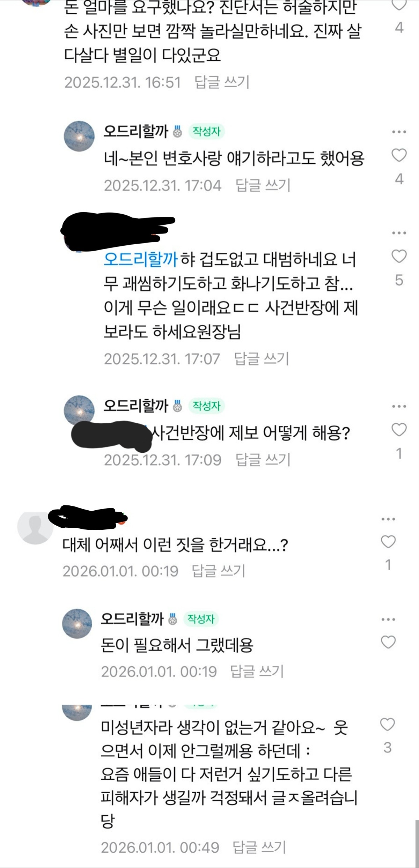Open three-dot menu on '돈이 필요해서' reply

(388, 620)
